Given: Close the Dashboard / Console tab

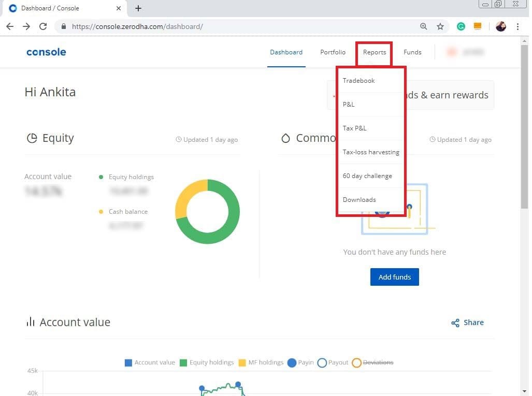Looking at the screenshot, I should [119, 8].
